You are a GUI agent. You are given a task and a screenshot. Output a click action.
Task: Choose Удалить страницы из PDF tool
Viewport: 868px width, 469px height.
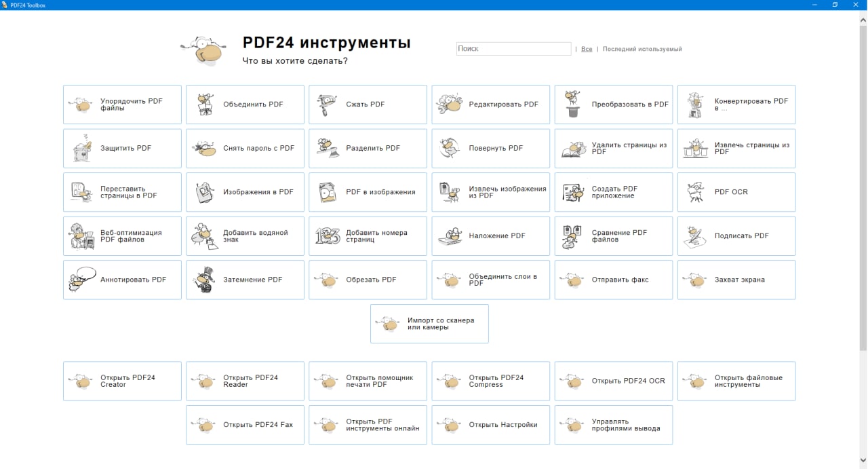coord(614,148)
